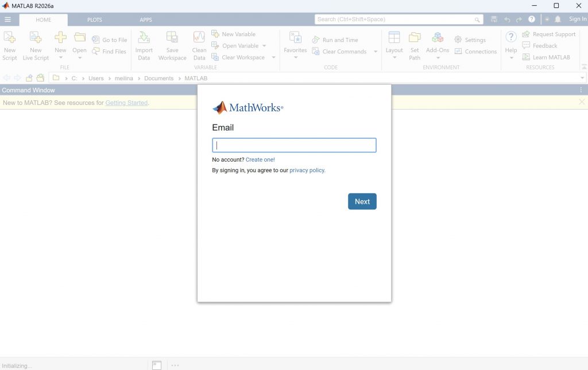Switch to the PLOTS tab
The image size is (588, 370).
point(95,20)
